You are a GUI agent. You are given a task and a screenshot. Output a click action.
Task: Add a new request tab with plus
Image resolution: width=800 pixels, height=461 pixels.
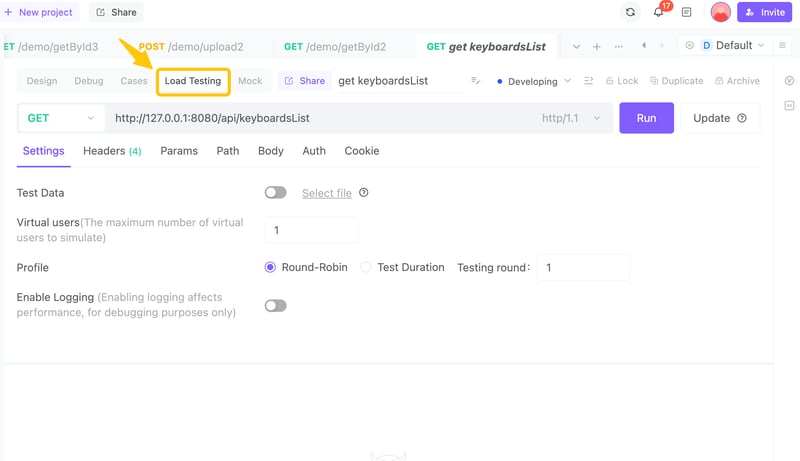(x=597, y=46)
